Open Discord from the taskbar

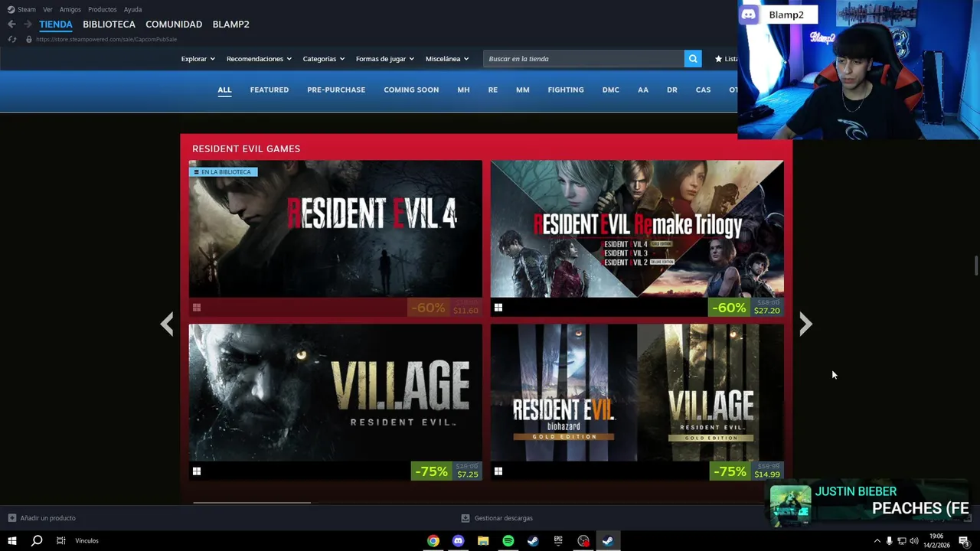(458, 541)
